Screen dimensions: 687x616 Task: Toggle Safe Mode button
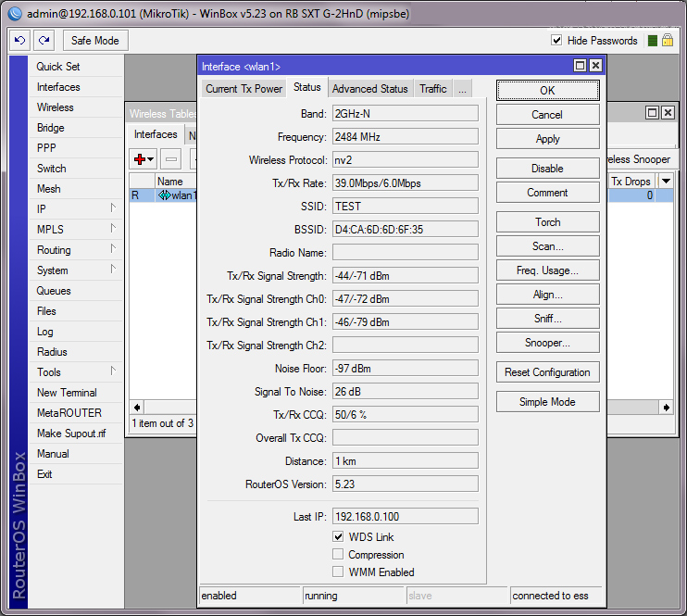(x=95, y=41)
